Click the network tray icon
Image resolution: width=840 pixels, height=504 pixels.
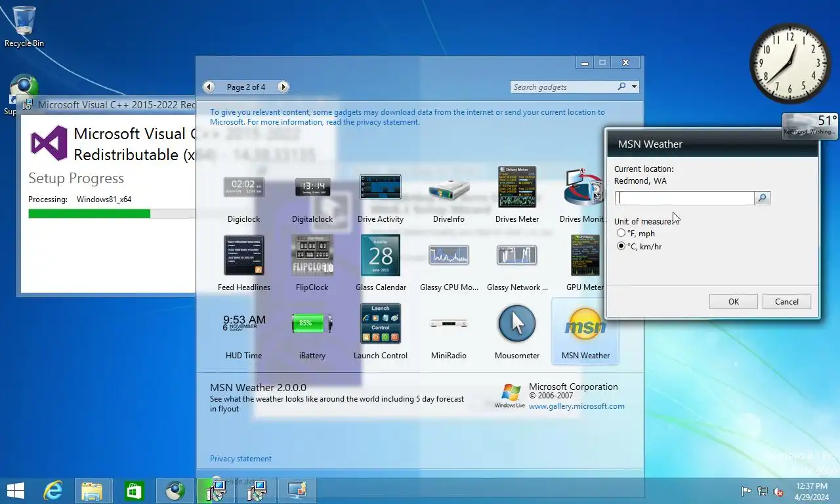[763, 491]
